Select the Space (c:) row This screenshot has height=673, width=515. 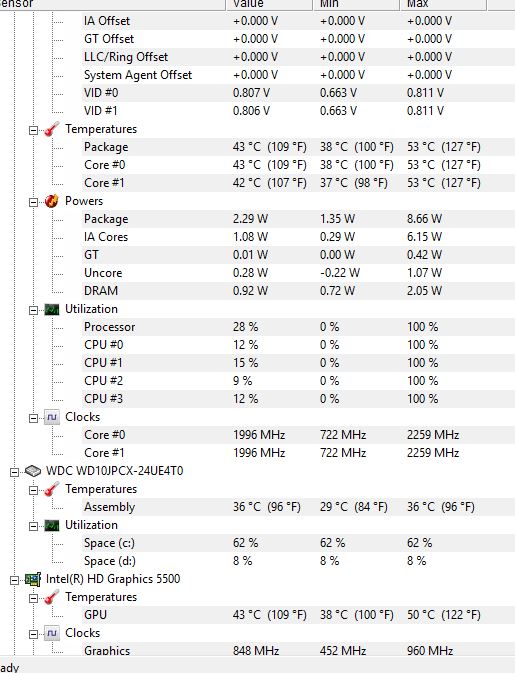(258, 543)
